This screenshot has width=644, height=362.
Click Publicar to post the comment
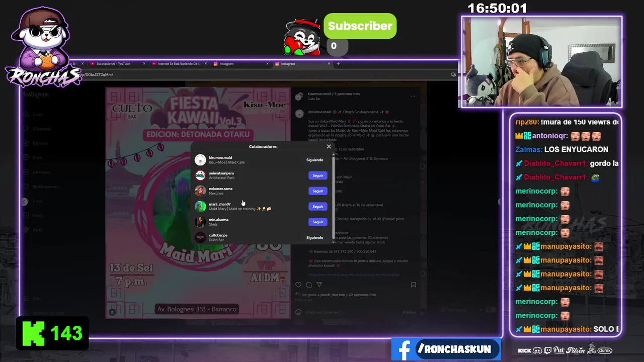tap(410, 312)
